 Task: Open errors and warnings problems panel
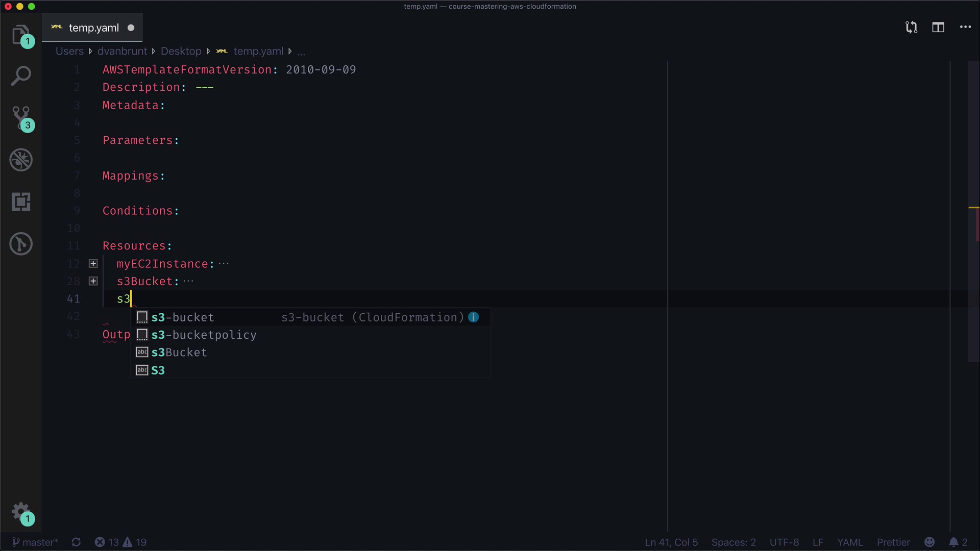click(120, 542)
